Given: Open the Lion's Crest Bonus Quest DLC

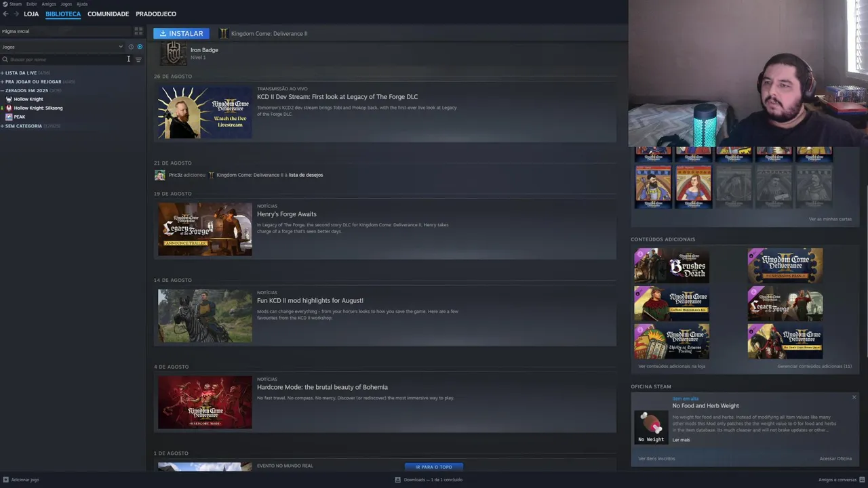Looking at the screenshot, I should 785,341.
